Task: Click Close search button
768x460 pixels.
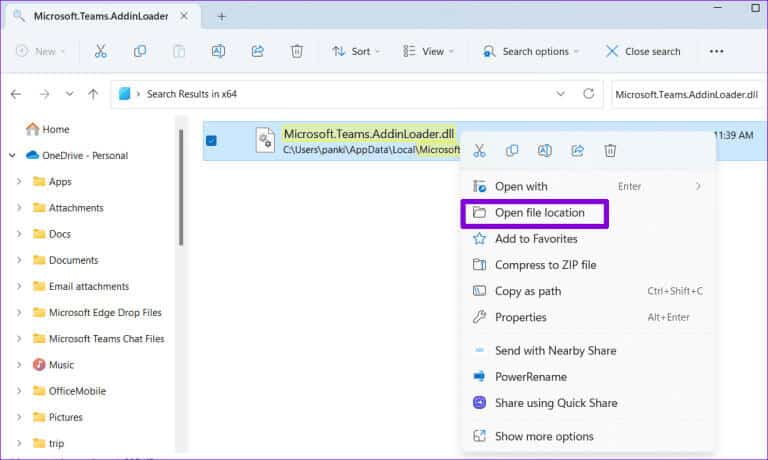Action: 643,51
